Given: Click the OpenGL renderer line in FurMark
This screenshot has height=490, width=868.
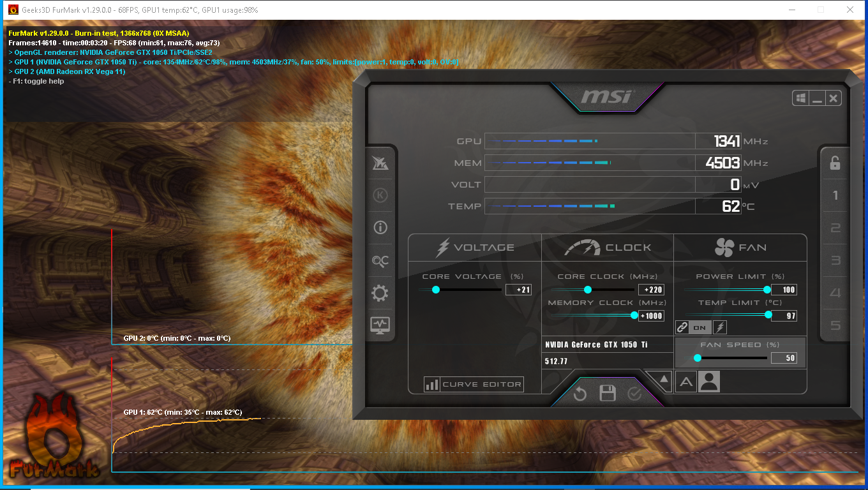Looking at the screenshot, I should coord(110,52).
